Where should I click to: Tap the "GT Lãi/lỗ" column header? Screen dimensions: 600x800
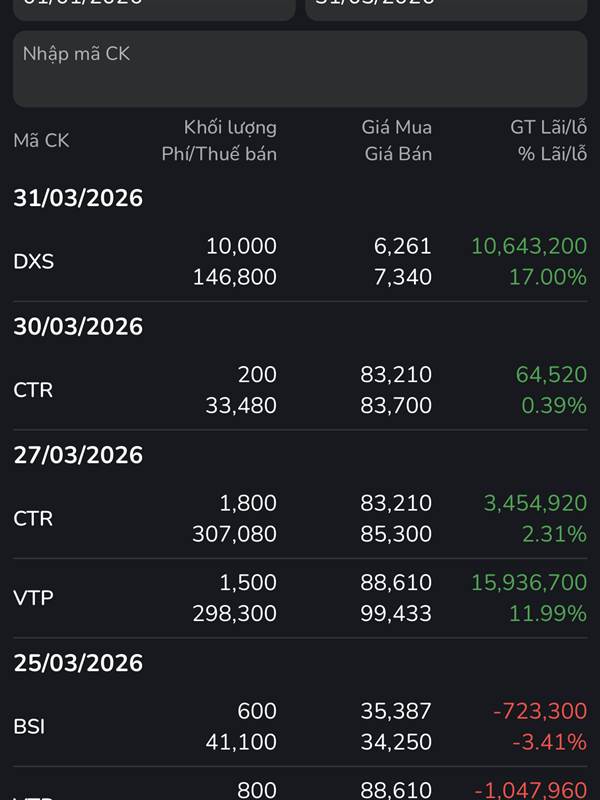(548, 128)
